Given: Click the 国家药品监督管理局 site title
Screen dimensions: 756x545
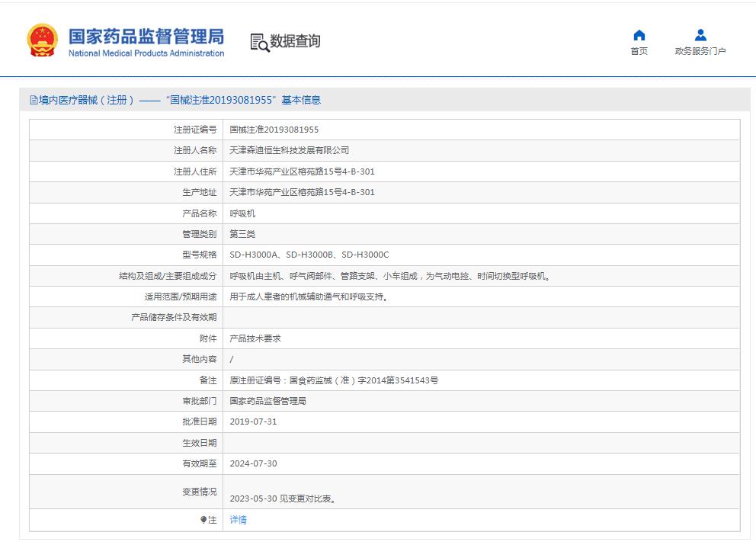Looking at the screenshot, I should pyautogui.click(x=146, y=36).
